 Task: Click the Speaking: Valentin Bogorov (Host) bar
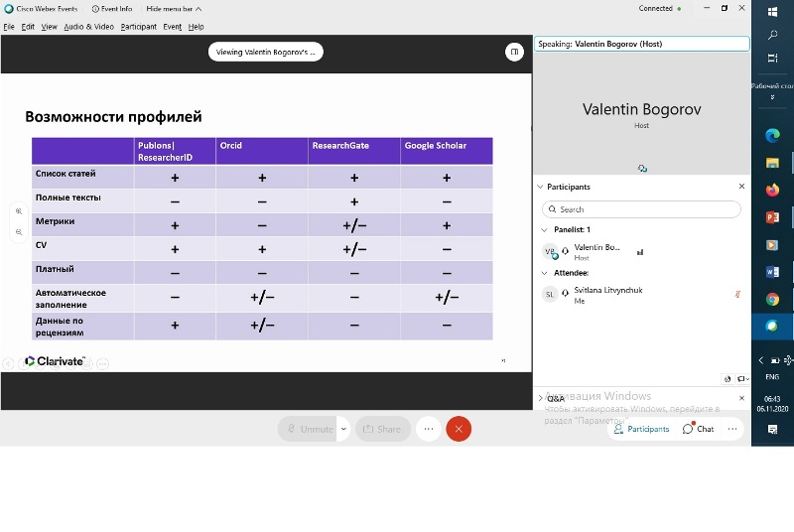pos(641,44)
